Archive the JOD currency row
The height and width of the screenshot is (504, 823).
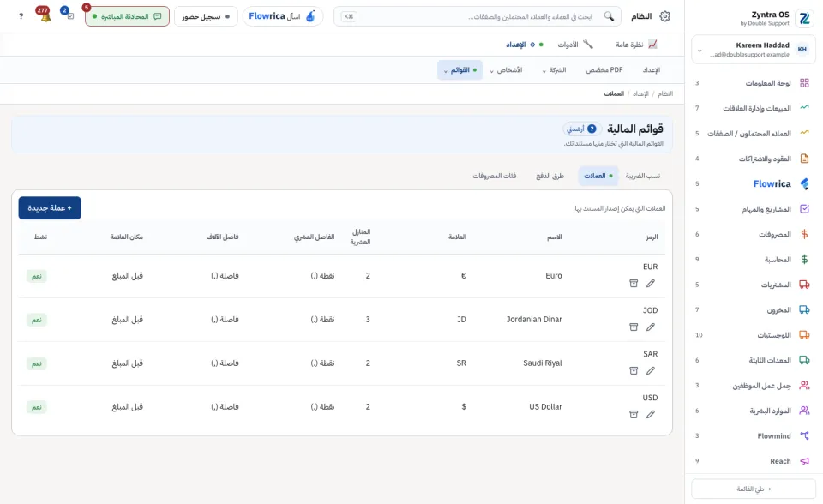click(x=634, y=327)
